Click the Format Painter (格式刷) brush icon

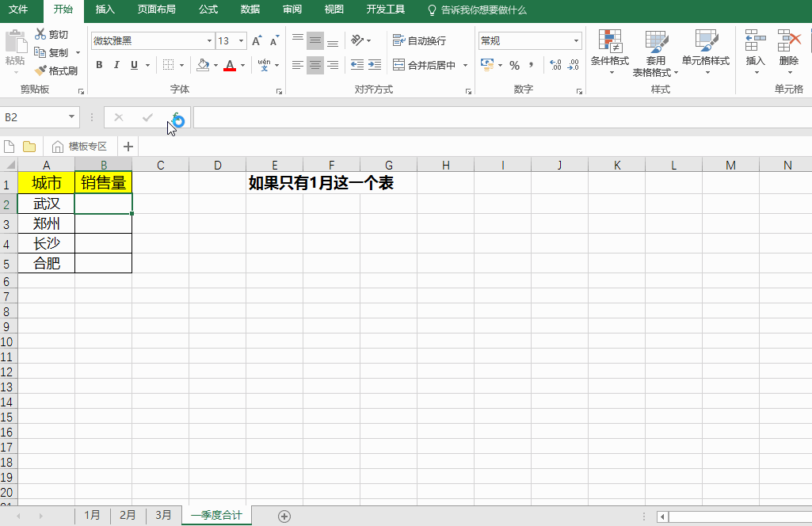coord(41,71)
